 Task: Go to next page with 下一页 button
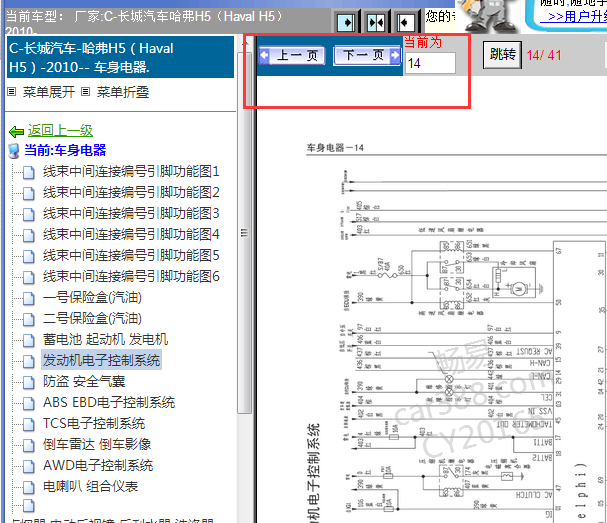pos(367,55)
